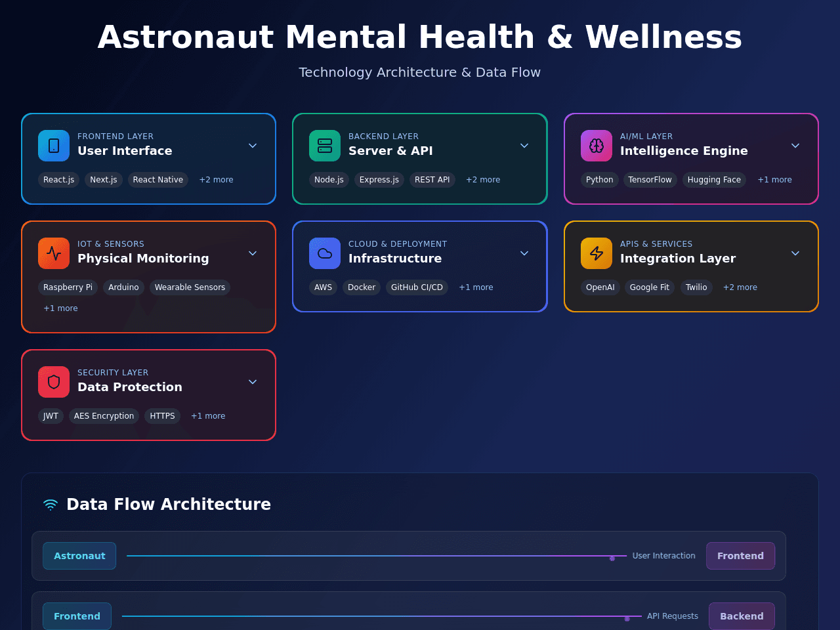The image size is (840, 630).
Task: Click the HTTPS tag
Action: tap(162, 416)
